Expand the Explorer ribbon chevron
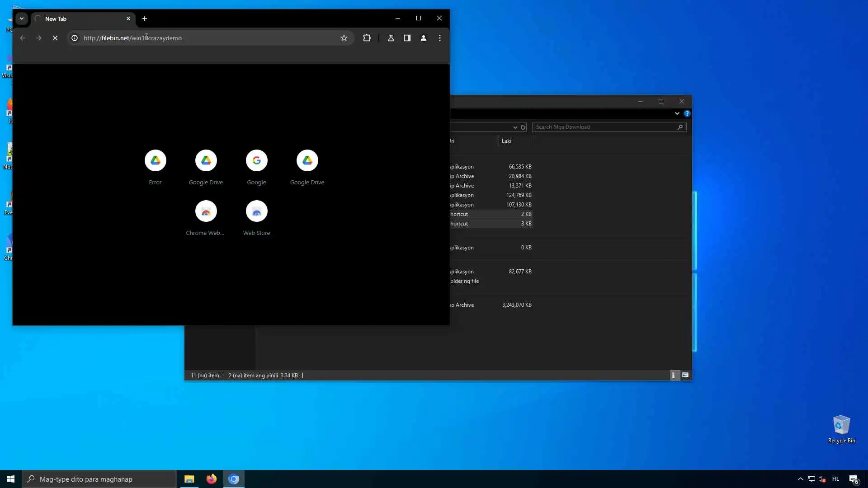The width and height of the screenshot is (868, 488). point(677,113)
